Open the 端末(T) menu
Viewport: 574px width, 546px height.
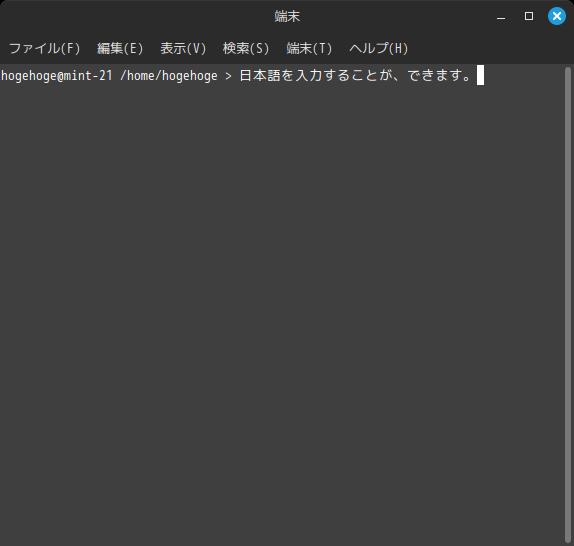click(309, 48)
